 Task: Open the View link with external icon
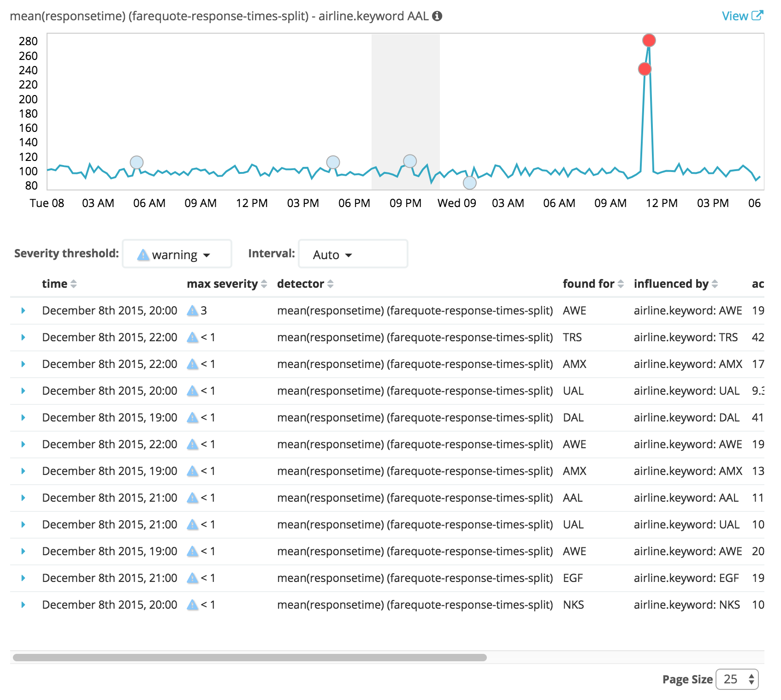(x=742, y=16)
